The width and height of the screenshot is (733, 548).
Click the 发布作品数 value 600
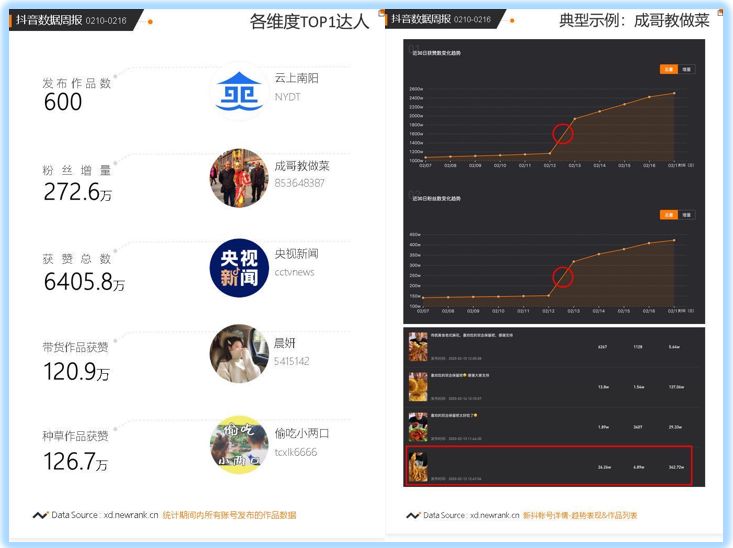point(63,102)
